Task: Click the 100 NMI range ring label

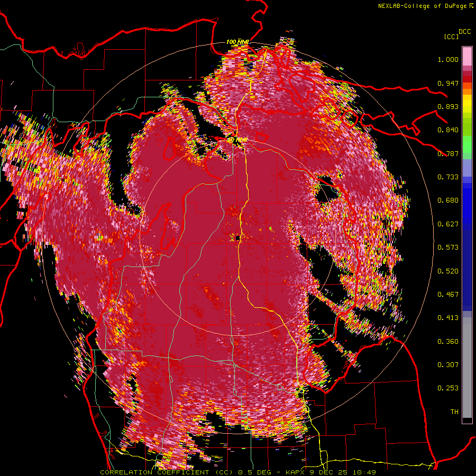Action: pos(237,42)
